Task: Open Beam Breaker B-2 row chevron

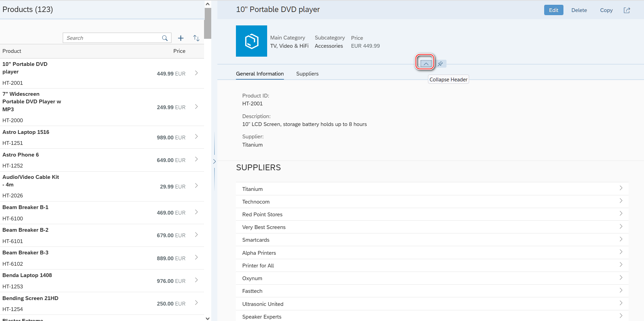Action: click(196, 235)
